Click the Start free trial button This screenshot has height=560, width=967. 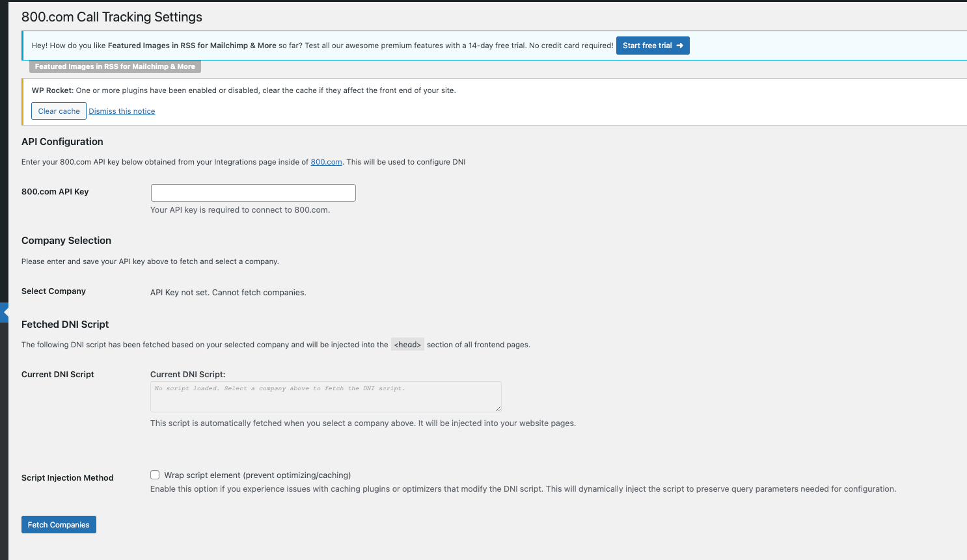click(653, 46)
